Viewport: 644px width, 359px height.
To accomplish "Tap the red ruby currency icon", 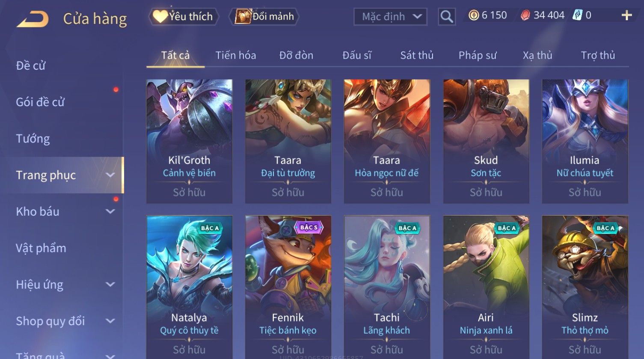I will 525,15.
